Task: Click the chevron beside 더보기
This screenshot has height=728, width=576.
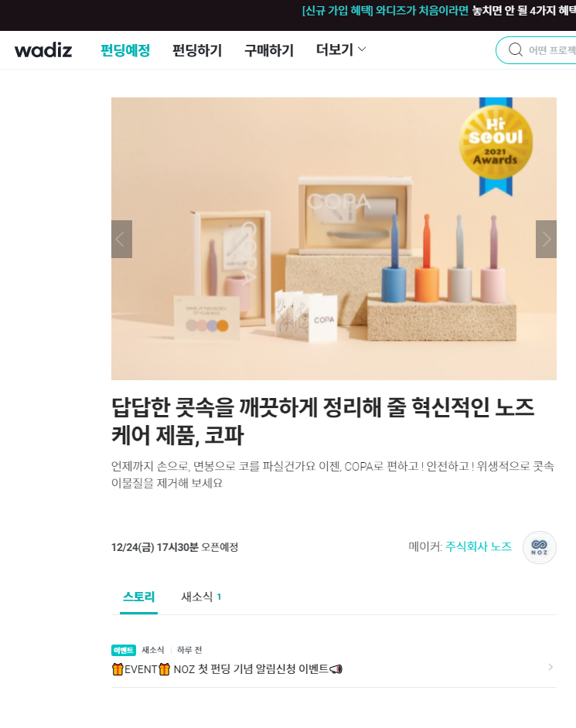Action: coord(362,49)
